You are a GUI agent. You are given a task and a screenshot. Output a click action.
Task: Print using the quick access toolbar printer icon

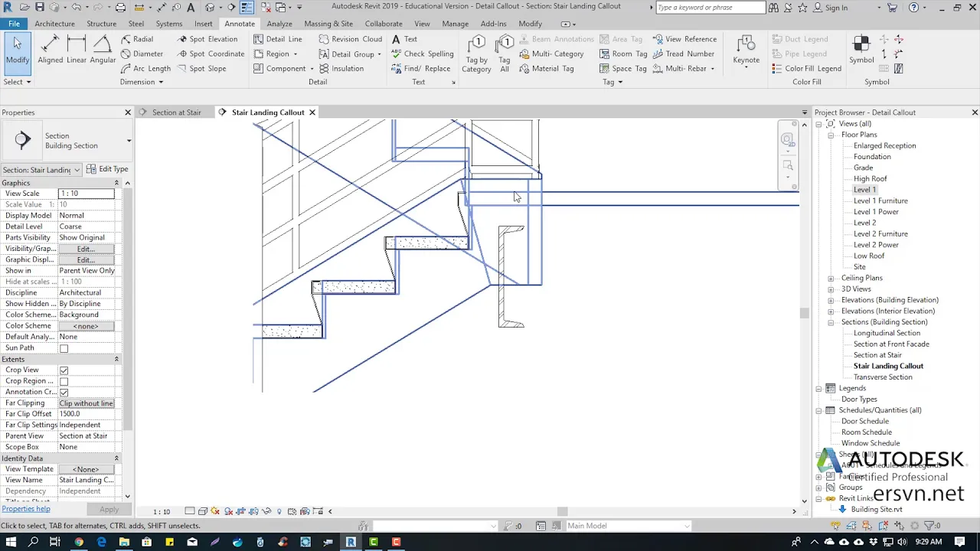(120, 8)
